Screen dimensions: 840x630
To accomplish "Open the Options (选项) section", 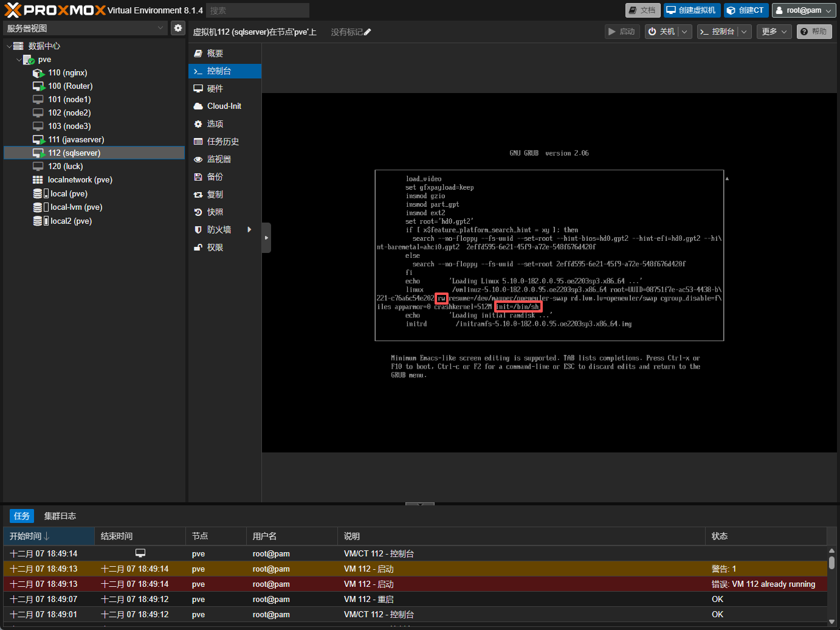I will pyautogui.click(x=225, y=124).
